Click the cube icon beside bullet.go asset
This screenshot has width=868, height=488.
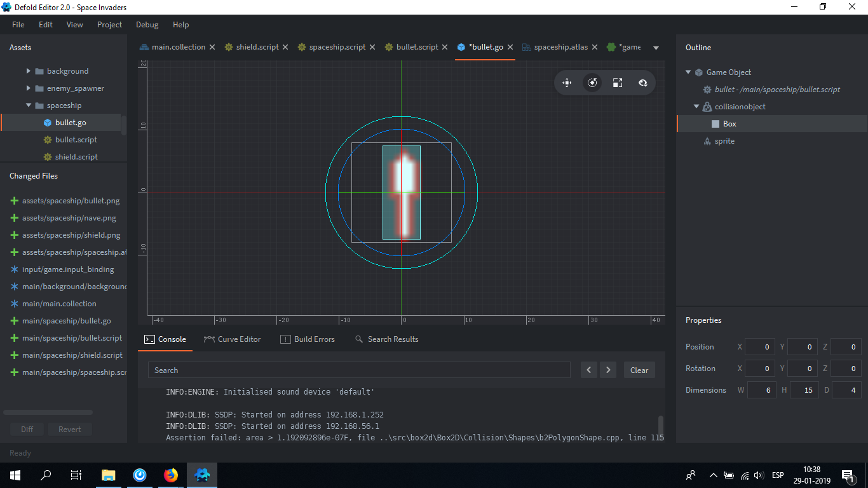48,123
